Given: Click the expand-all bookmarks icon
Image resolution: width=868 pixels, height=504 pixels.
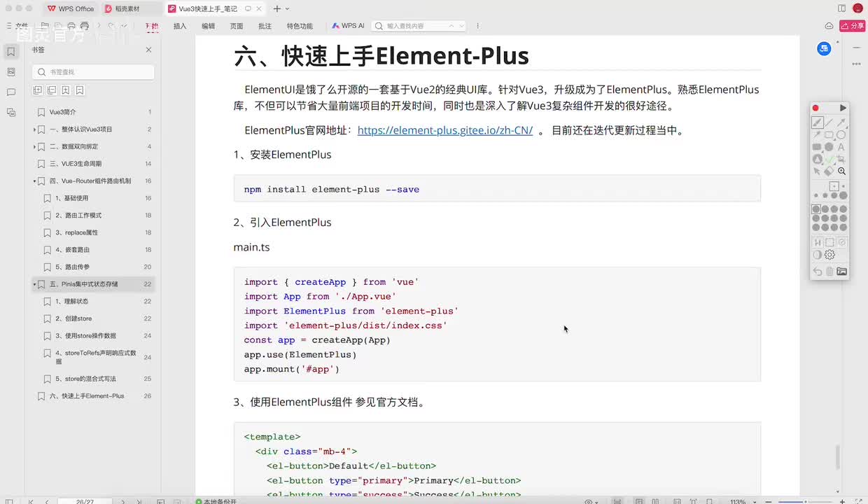Looking at the screenshot, I should [x=38, y=90].
